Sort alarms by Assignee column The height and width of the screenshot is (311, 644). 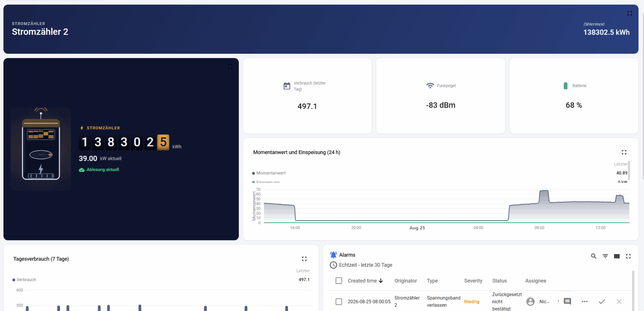click(536, 281)
